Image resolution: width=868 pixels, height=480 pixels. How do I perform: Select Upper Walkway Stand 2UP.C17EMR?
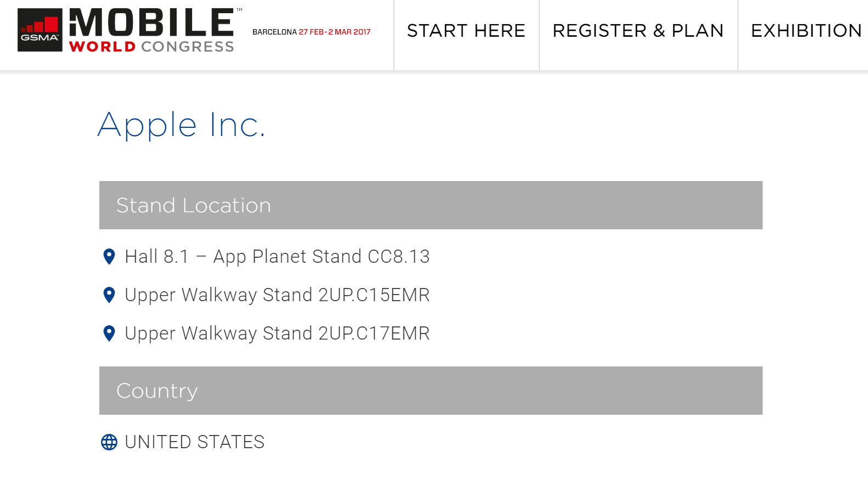(278, 333)
